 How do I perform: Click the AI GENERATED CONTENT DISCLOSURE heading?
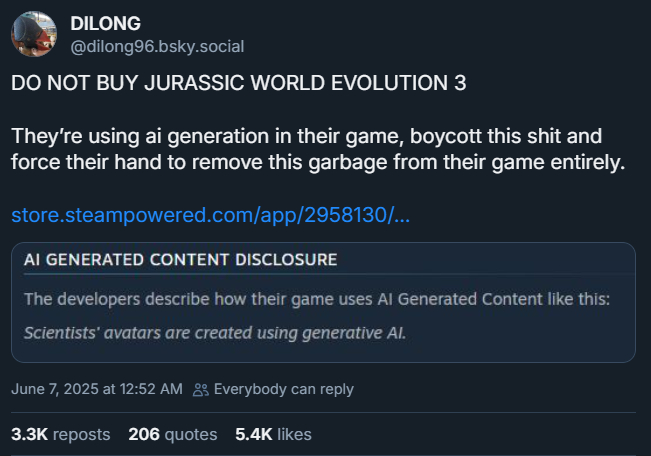pos(180,260)
